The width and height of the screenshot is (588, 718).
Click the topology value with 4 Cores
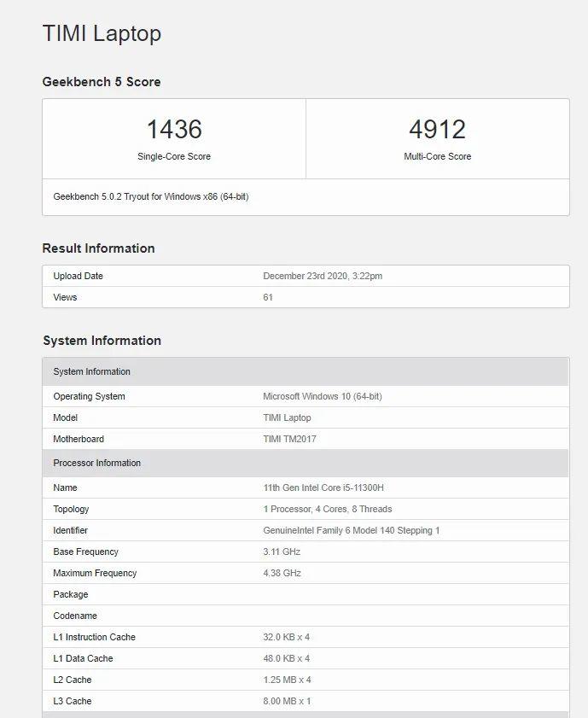pyautogui.click(x=327, y=510)
